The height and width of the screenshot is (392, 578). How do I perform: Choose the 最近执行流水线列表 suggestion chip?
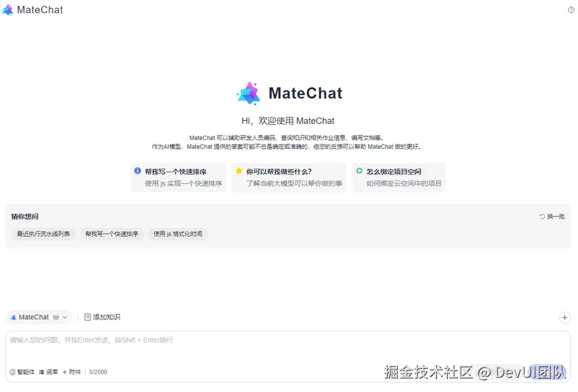(x=43, y=234)
